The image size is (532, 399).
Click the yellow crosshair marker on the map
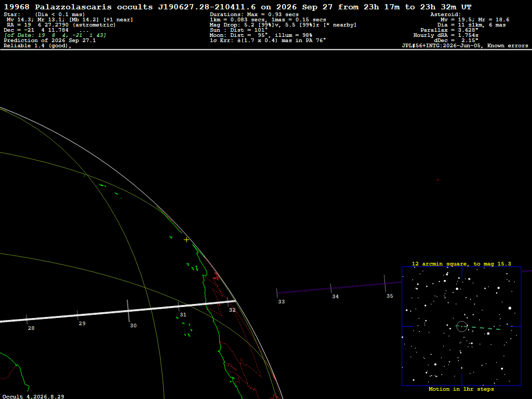point(187,240)
